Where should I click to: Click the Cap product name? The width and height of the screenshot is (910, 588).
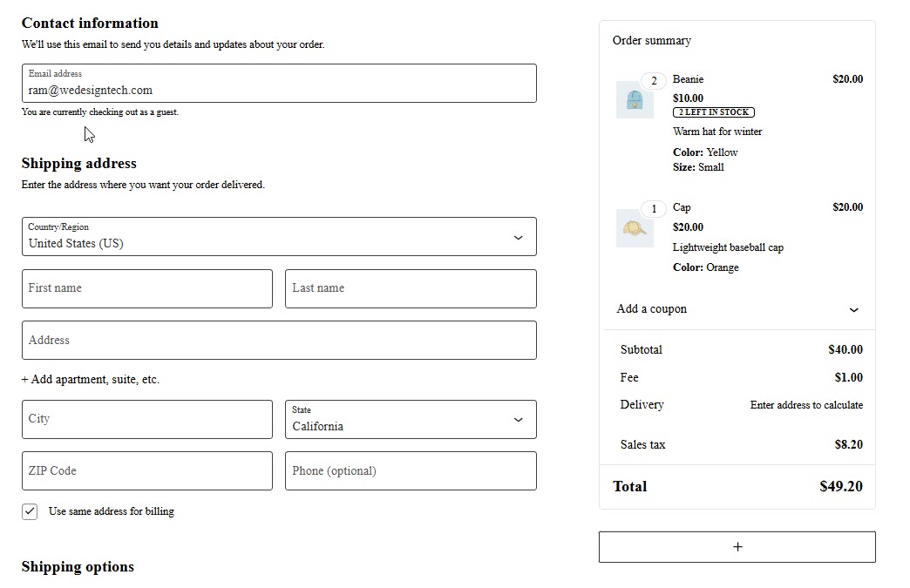coord(682,207)
